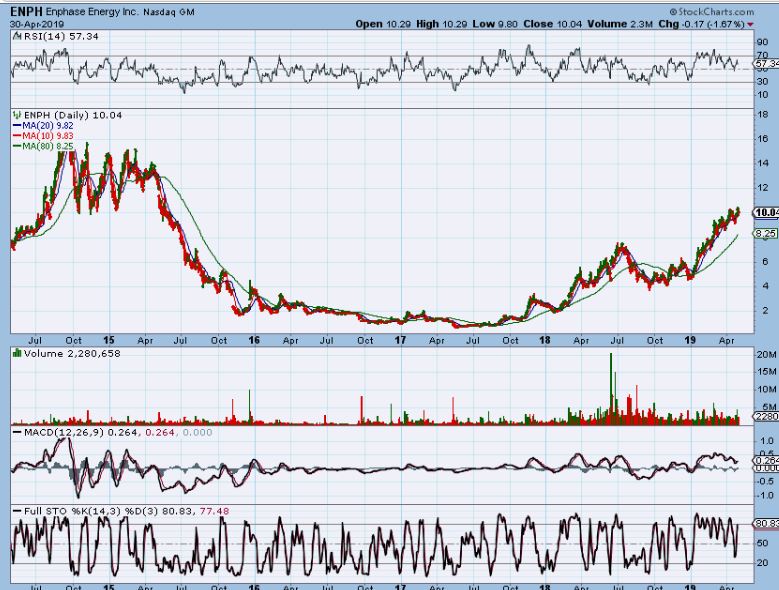Click the High 10.29 value

click(442, 24)
